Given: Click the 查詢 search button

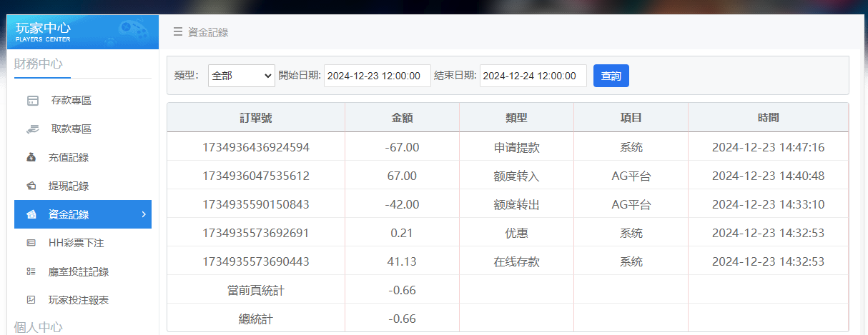Looking at the screenshot, I should point(611,76).
